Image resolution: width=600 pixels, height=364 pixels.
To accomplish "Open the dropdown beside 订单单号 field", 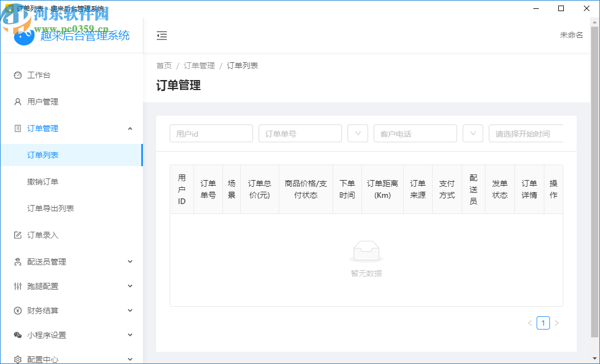I will point(358,133).
